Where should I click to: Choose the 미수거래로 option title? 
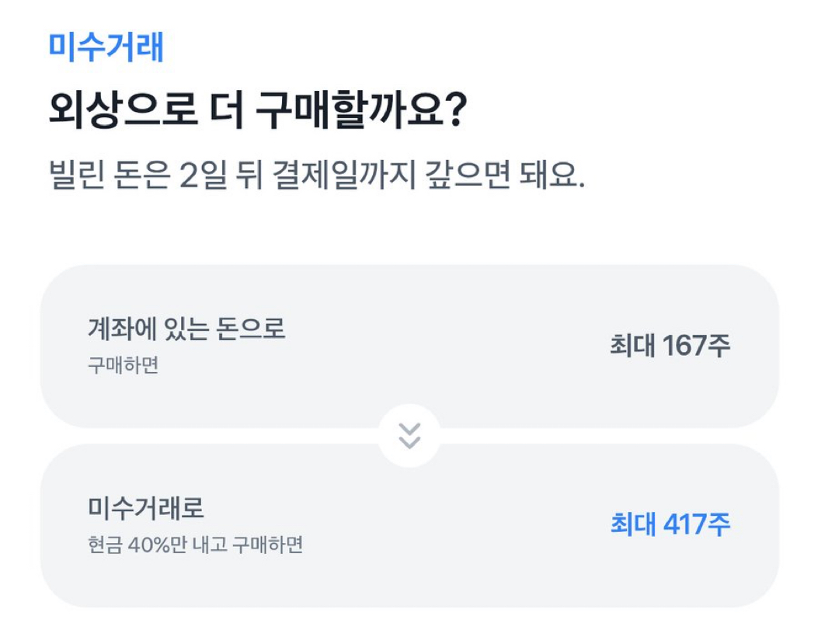(x=146, y=509)
